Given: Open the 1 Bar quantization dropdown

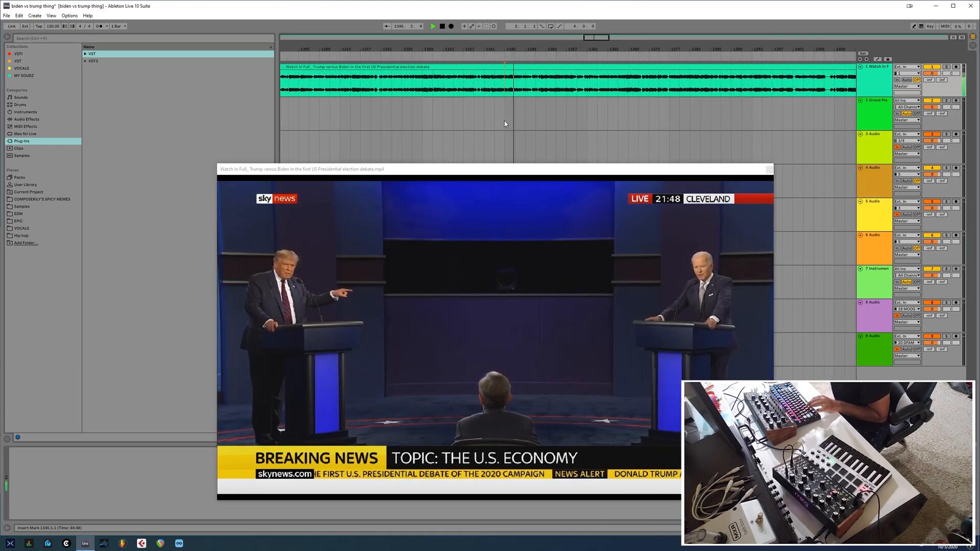Looking at the screenshot, I should tap(118, 26).
